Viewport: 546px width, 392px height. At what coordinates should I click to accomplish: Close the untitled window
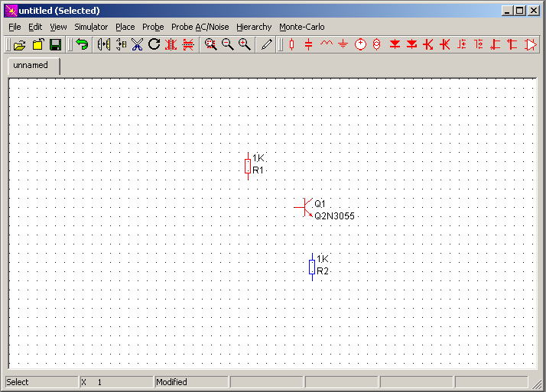534,11
